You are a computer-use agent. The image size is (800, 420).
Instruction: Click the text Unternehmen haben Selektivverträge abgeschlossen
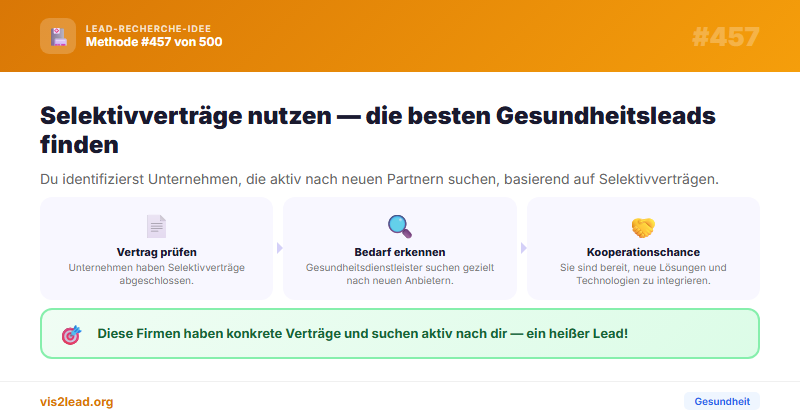tap(156, 274)
